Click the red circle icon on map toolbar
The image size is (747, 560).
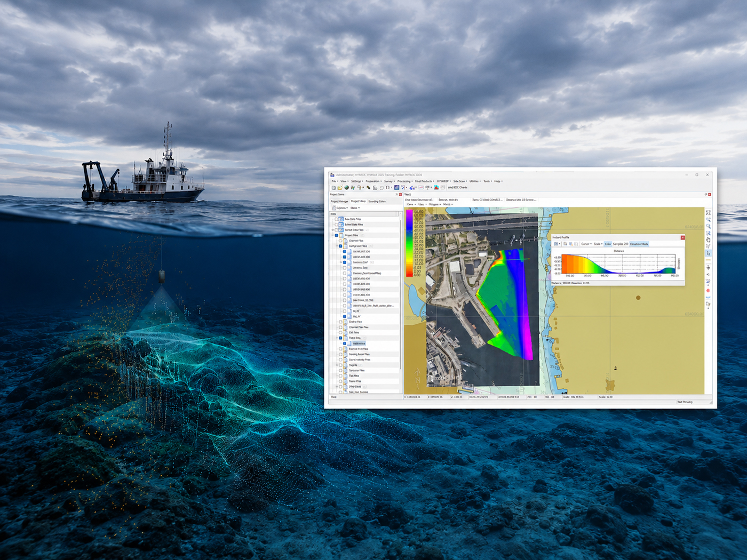(x=708, y=291)
